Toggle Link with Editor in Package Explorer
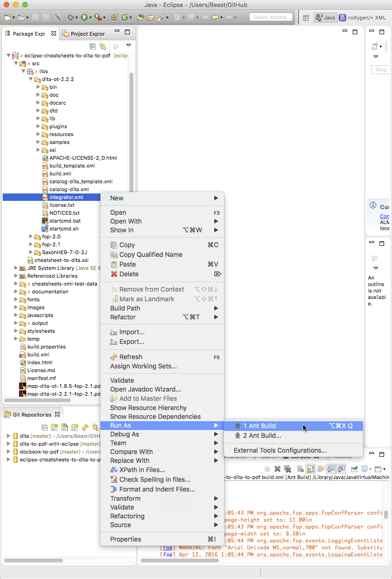 tap(103, 46)
